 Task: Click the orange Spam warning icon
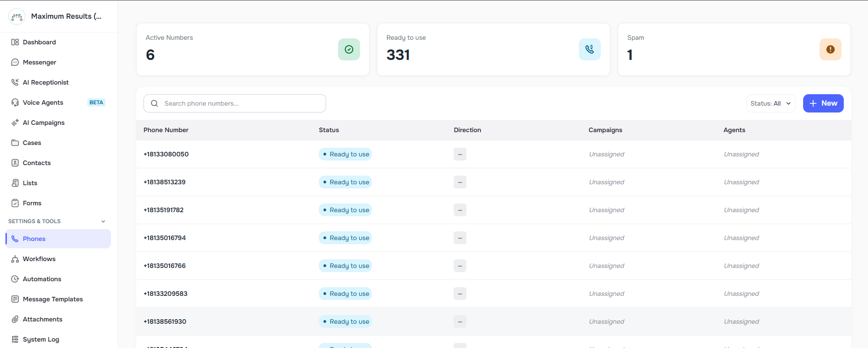(x=831, y=49)
